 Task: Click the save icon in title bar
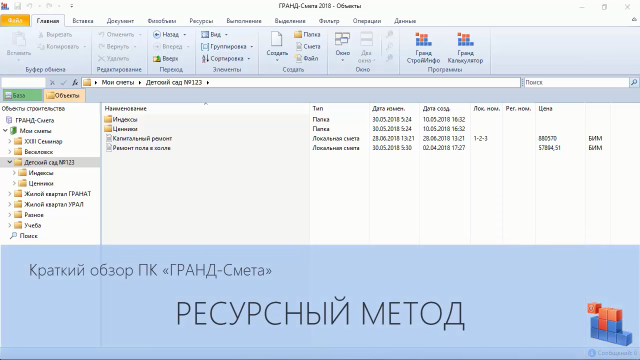coord(18,6)
